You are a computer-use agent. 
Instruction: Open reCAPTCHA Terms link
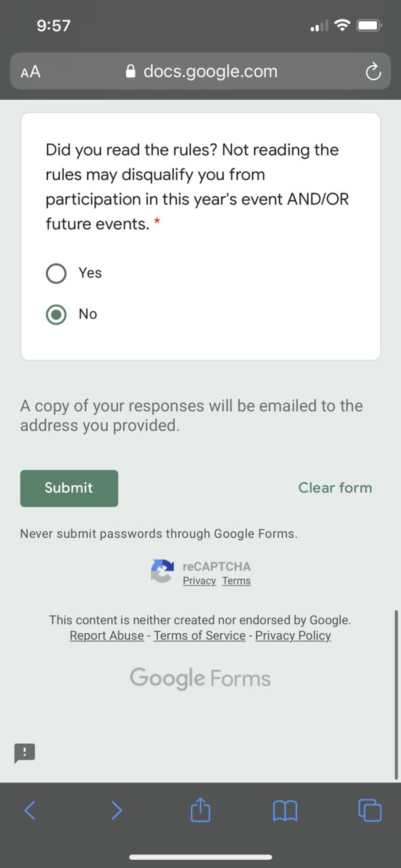[x=236, y=581]
